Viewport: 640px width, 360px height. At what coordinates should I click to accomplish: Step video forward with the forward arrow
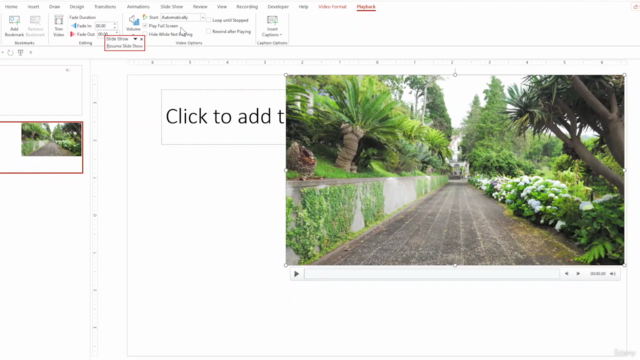pyautogui.click(x=578, y=274)
